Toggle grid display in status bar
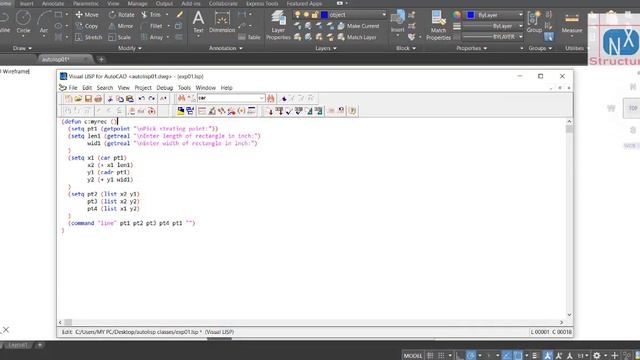 [430, 356]
